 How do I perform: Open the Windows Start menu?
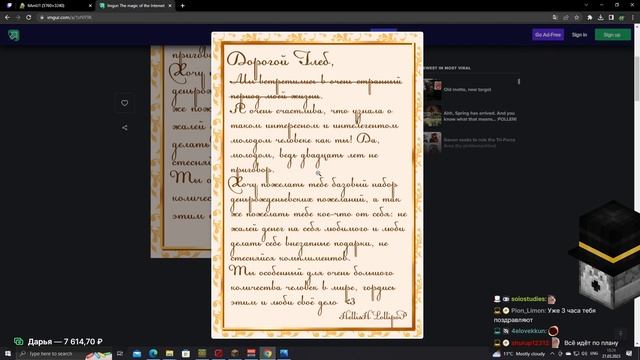7,353
